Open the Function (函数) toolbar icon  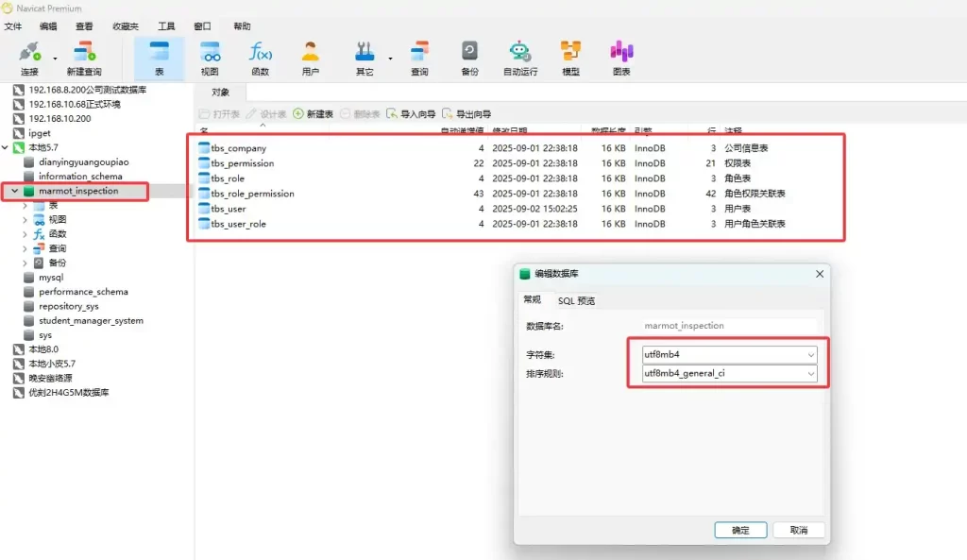coord(260,58)
